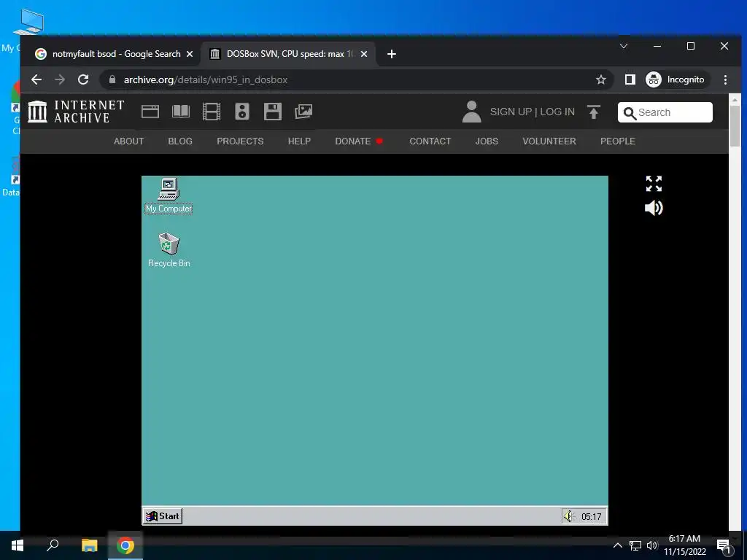Image resolution: width=747 pixels, height=560 pixels.
Task: Open the HELP menu item
Action: [x=299, y=141]
